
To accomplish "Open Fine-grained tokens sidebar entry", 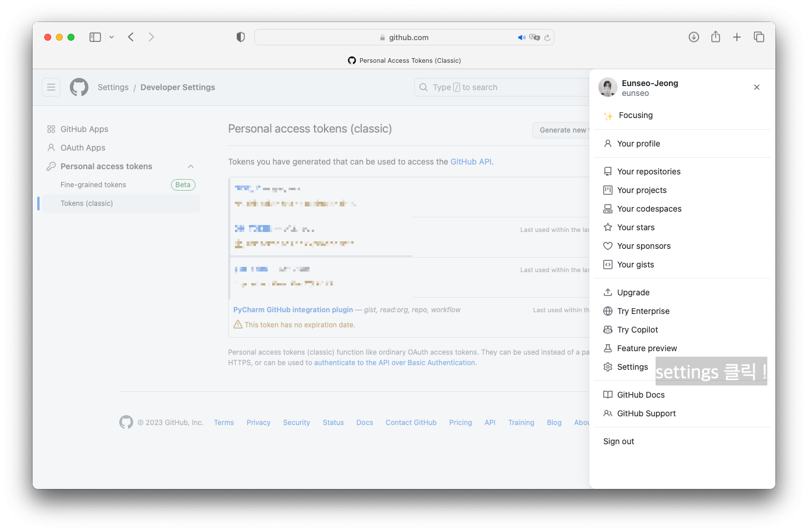I will (x=93, y=185).
